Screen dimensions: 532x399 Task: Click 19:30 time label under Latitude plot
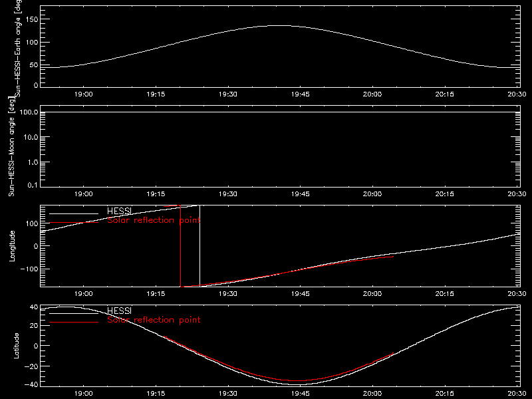(228, 394)
